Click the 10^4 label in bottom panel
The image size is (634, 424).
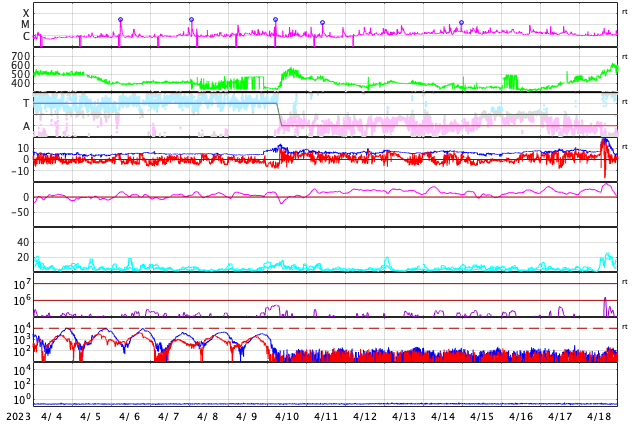coord(21,370)
